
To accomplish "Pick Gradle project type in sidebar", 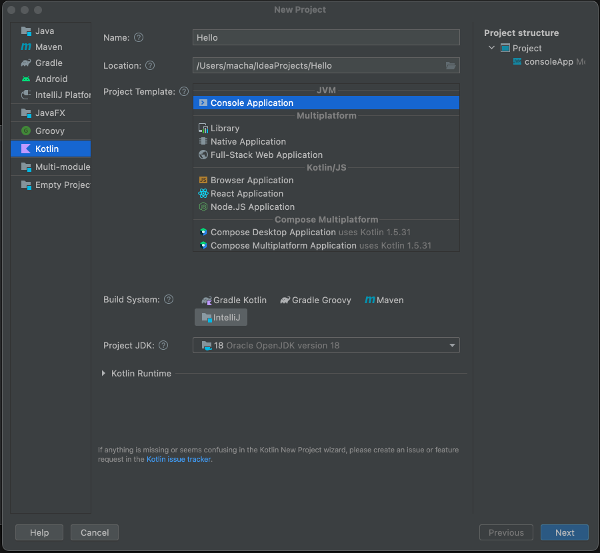I will (x=51, y=63).
